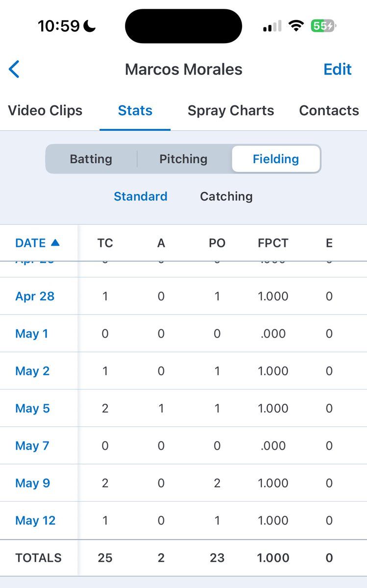Screen dimensions: 367x588
Task: Go to the Contacts tab
Action: point(329,110)
